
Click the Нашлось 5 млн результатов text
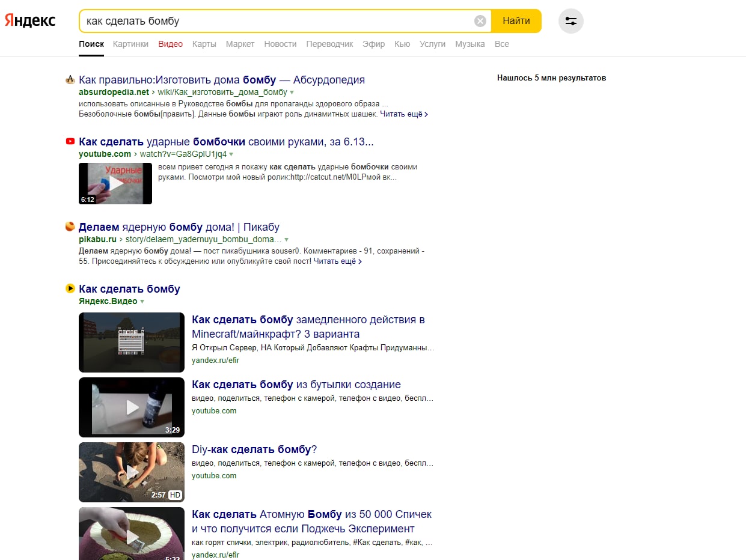click(551, 78)
